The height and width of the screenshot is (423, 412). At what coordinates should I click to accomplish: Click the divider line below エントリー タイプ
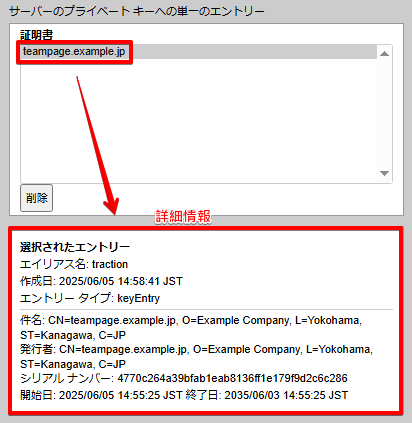click(206, 310)
